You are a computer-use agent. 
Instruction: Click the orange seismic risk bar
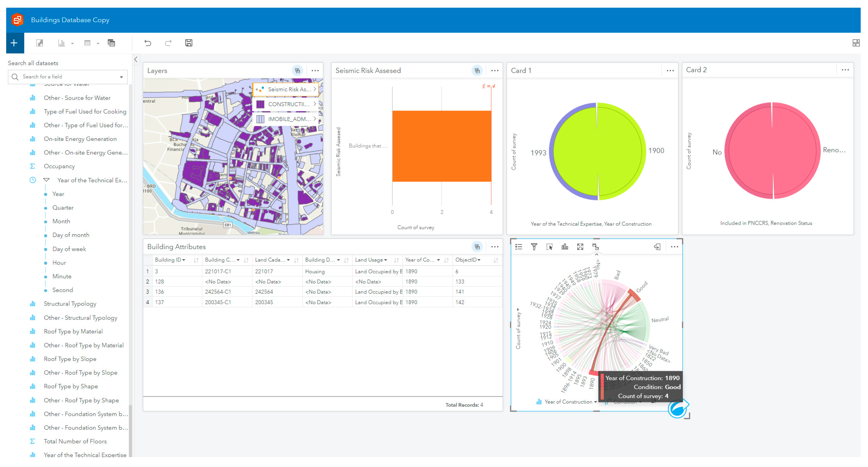pyautogui.click(x=441, y=146)
